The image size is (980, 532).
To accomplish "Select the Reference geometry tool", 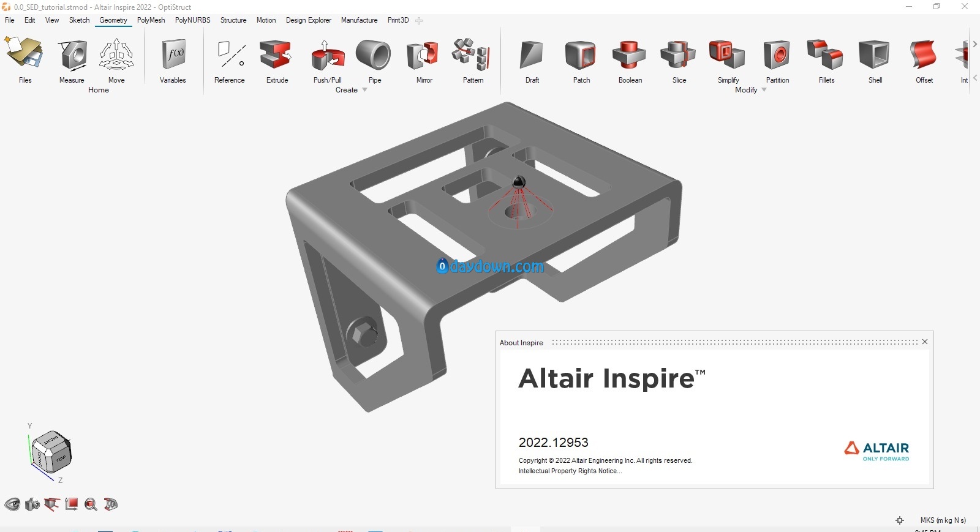I will tap(230, 54).
